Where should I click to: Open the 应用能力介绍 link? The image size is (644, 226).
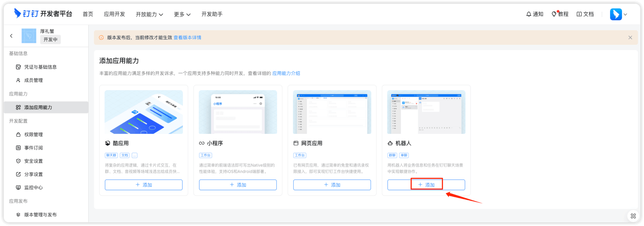286,73
